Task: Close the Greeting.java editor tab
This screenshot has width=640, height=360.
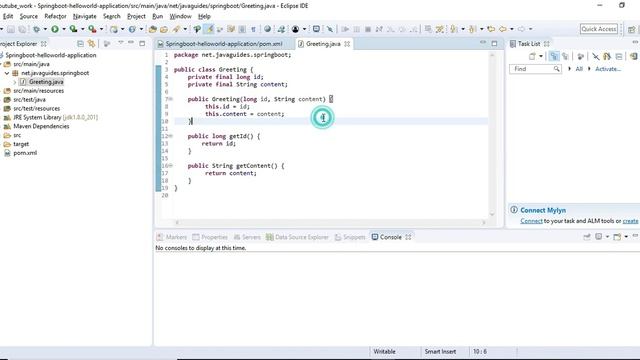Action: [x=347, y=44]
